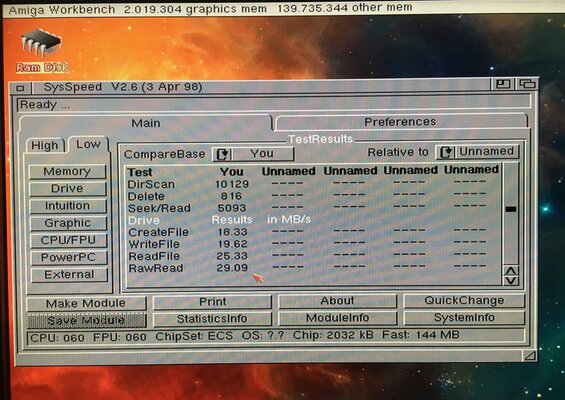Click the Print button

pyautogui.click(x=213, y=302)
